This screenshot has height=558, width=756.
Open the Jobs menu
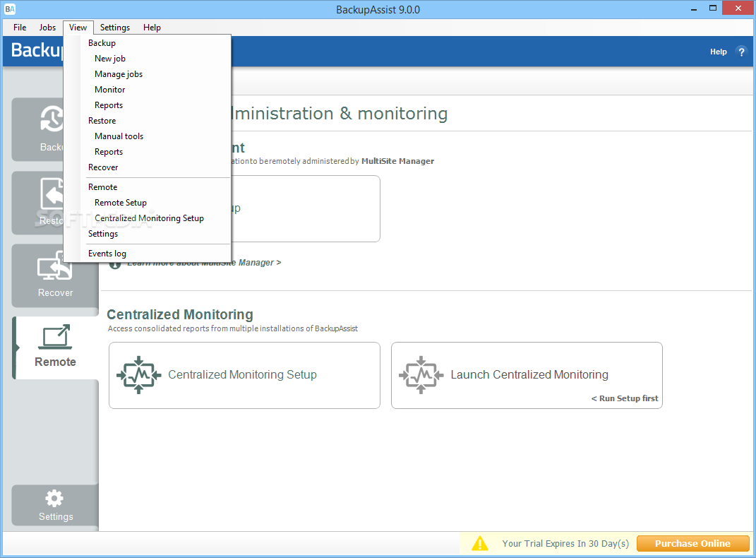pyautogui.click(x=47, y=28)
